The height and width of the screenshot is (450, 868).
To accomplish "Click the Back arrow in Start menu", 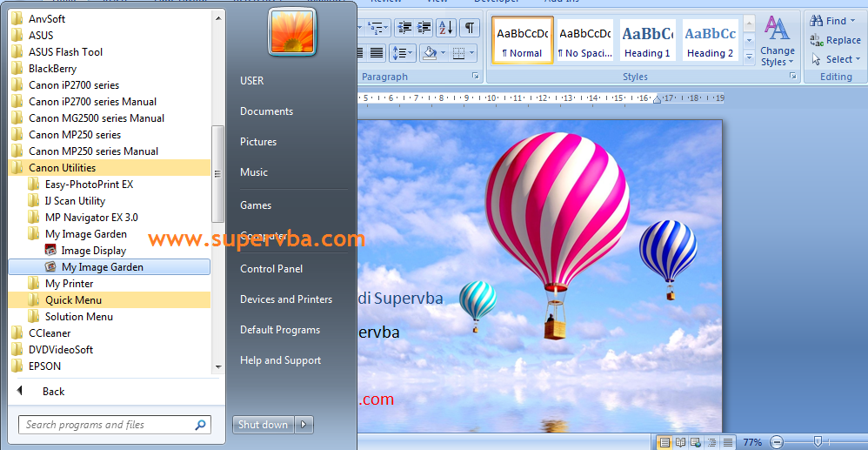I will 20,391.
